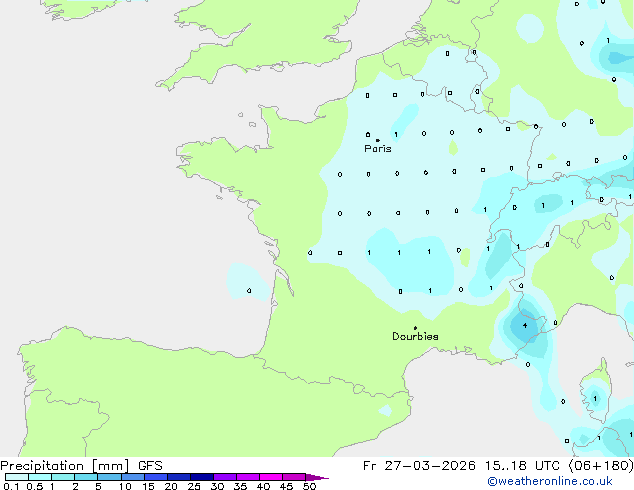This screenshot has width=634, height=490.
Task: Open the weatheronline.co.uk link
Action: click(550, 481)
